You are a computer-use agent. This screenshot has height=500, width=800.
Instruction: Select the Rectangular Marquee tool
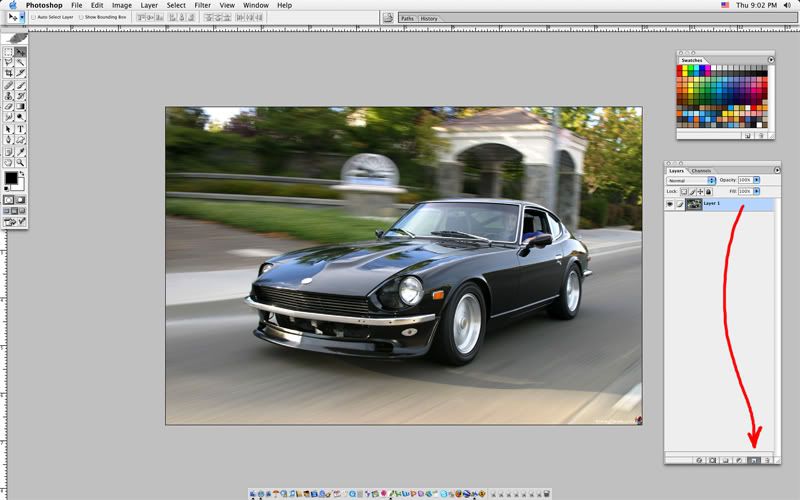9,52
